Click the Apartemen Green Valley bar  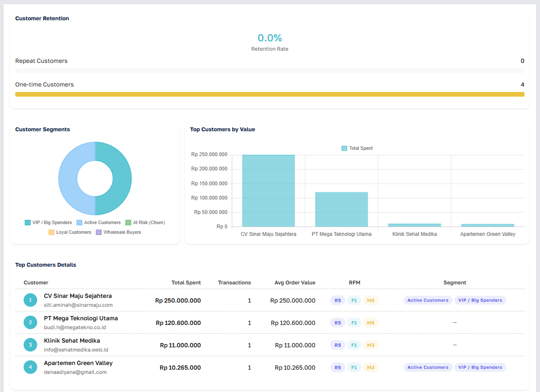[488, 225]
